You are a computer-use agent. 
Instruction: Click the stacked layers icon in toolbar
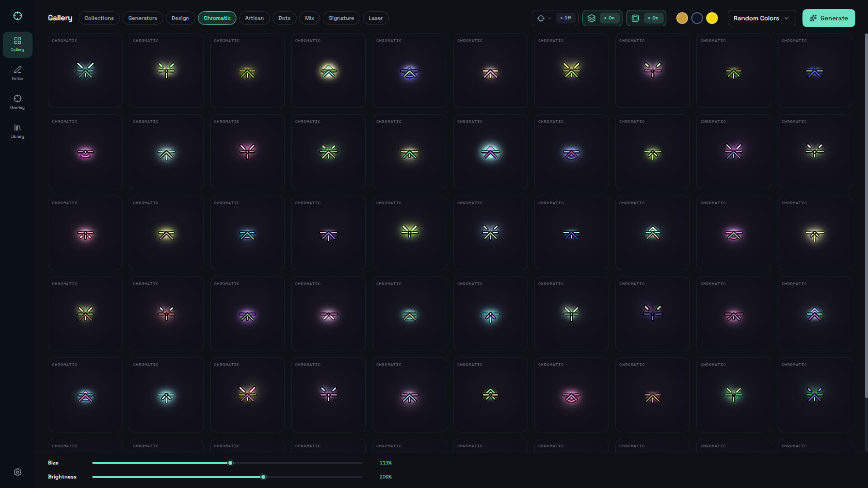[x=591, y=18]
